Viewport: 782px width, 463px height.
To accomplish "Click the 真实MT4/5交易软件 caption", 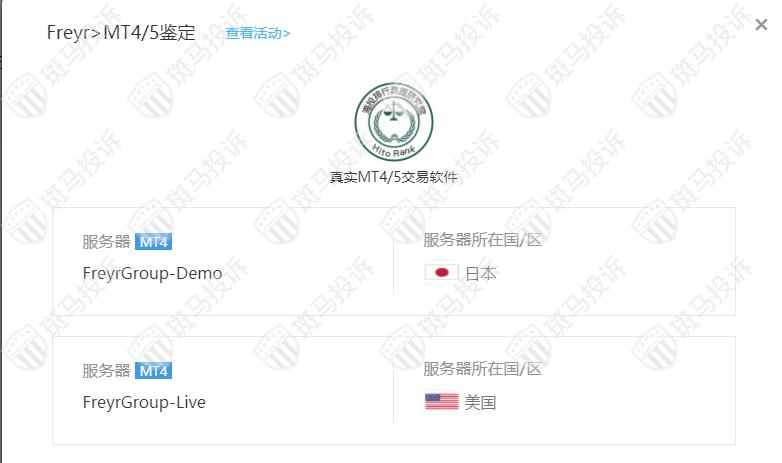I will point(393,177).
